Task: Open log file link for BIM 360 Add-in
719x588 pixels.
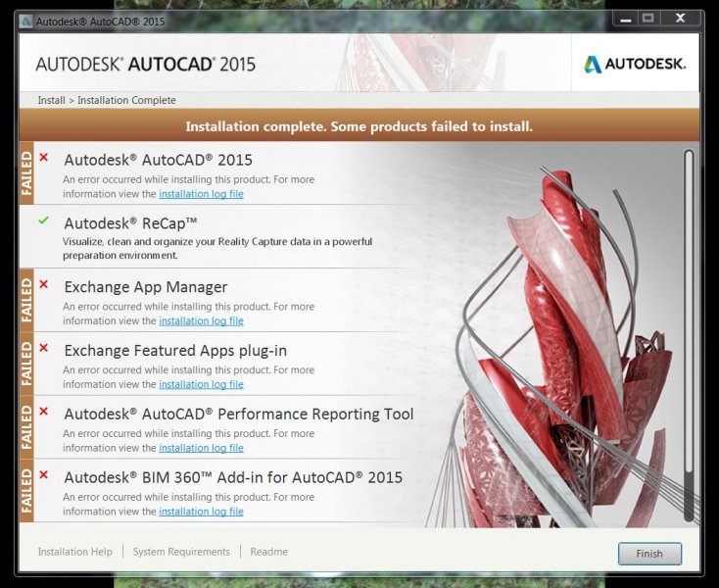Action: pos(201,512)
